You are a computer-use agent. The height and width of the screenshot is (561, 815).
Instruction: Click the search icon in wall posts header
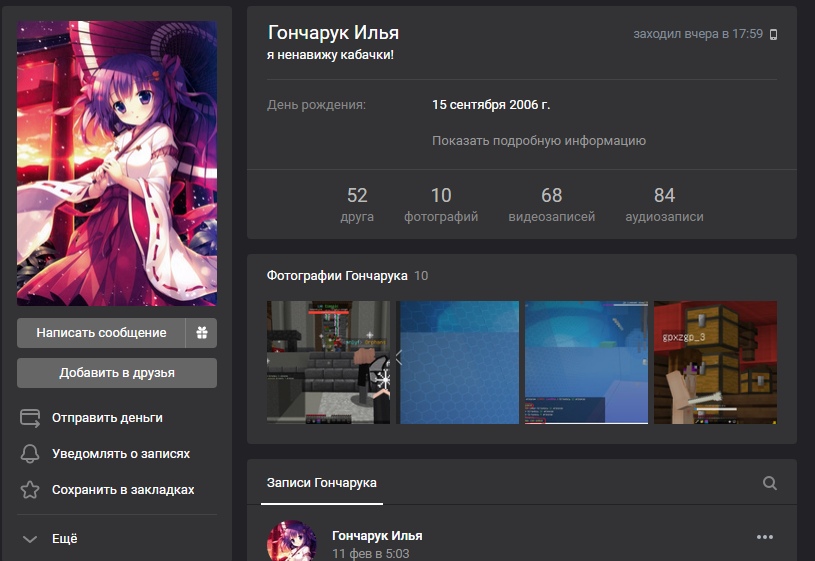tap(769, 483)
